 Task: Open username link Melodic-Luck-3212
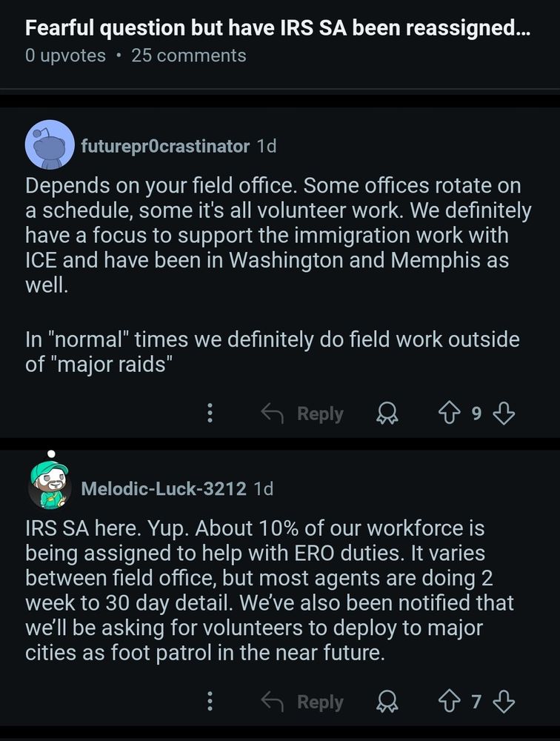coord(164,488)
